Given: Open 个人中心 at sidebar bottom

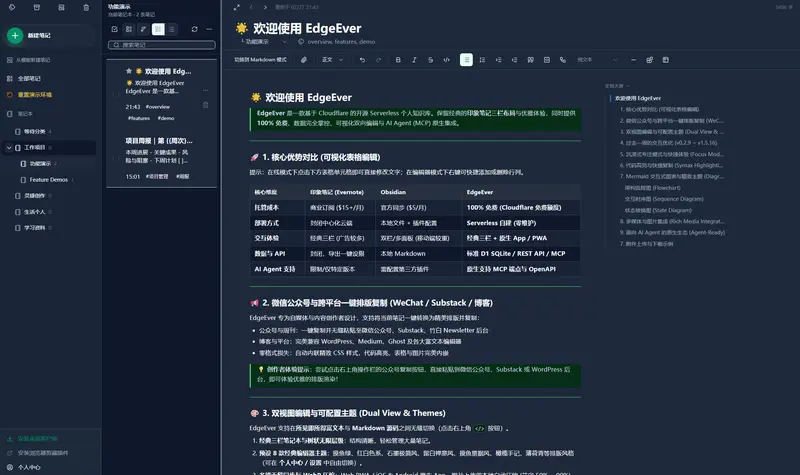Looking at the screenshot, I should pyautogui.click(x=24, y=467).
